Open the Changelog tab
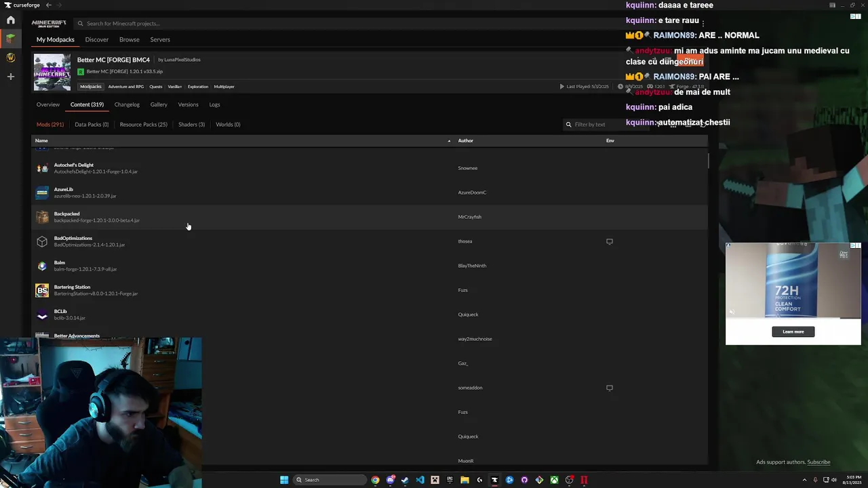 (x=127, y=104)
